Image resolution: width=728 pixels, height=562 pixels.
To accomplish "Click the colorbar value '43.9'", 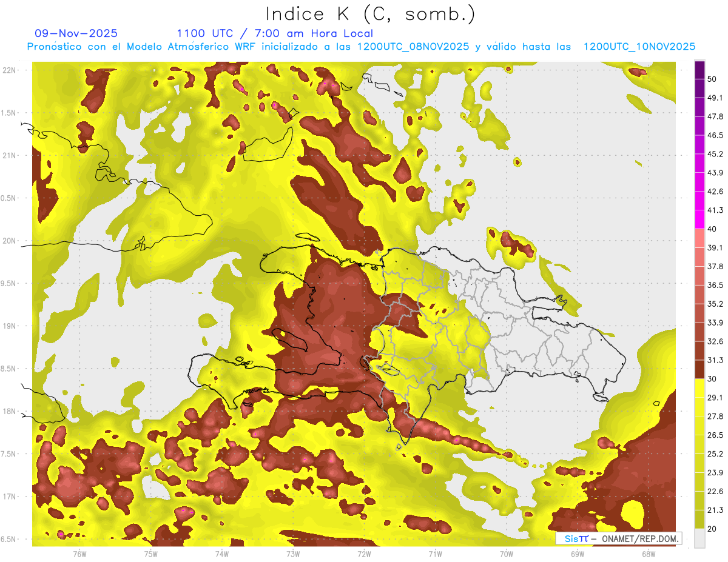I will click(715, 173).
